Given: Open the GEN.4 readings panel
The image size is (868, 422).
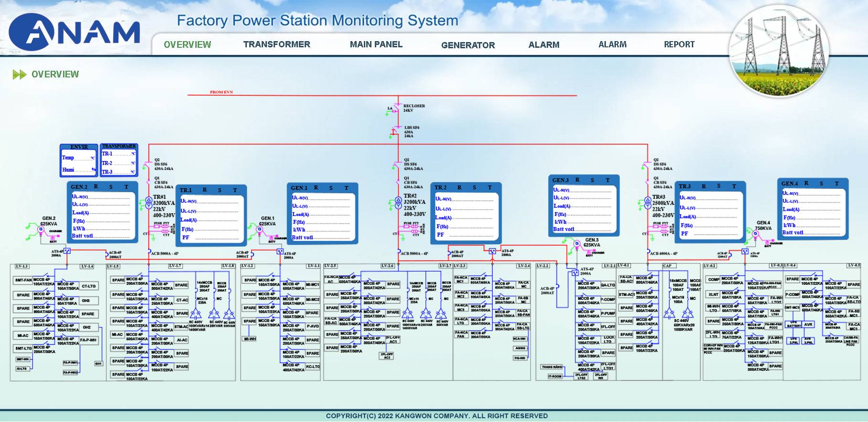Looking at the screenshot, I should [813, 209].
